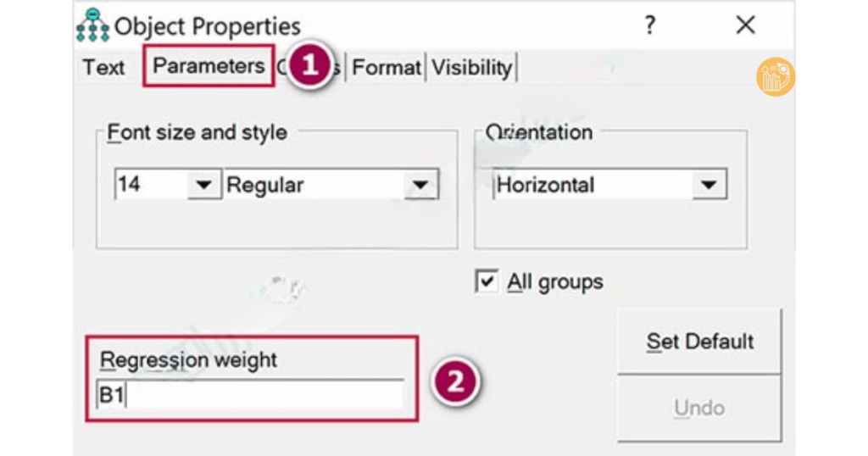Expand the Orientation dropdown arrow
Viewport: 868px width, 456px height.
pyautogui.click(x=709, y=185)
